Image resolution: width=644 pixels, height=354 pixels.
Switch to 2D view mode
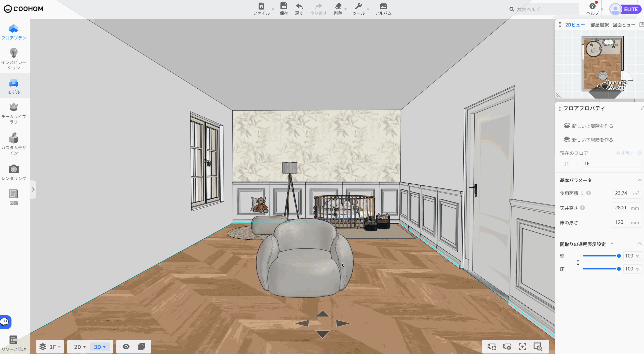click(x=80, y=347)
